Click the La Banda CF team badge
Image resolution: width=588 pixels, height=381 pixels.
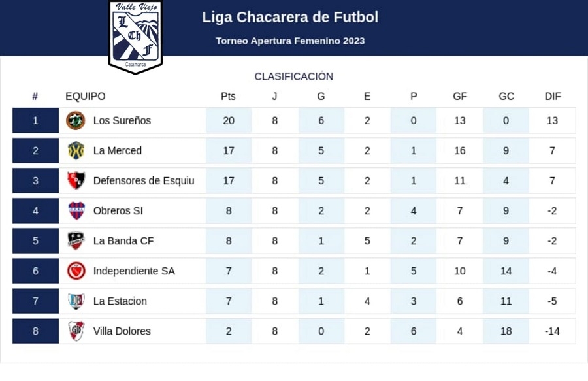click(x=76, y=241)
